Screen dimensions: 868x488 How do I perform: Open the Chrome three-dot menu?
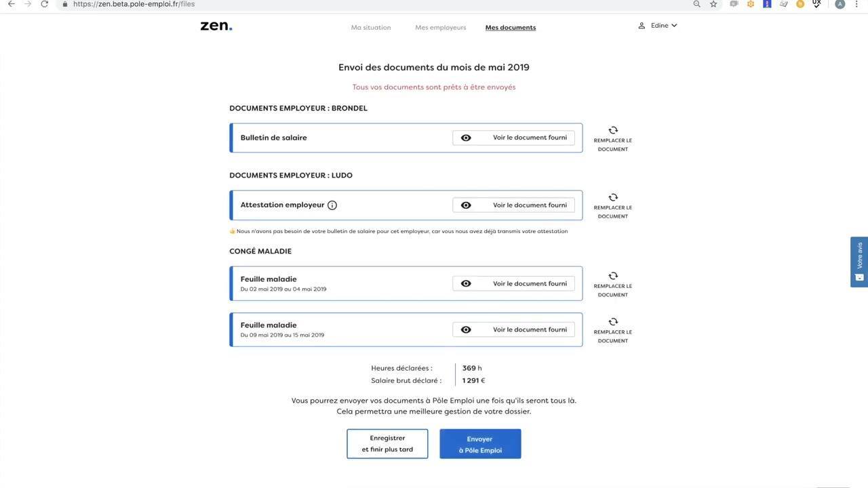(x=857, y=4)
